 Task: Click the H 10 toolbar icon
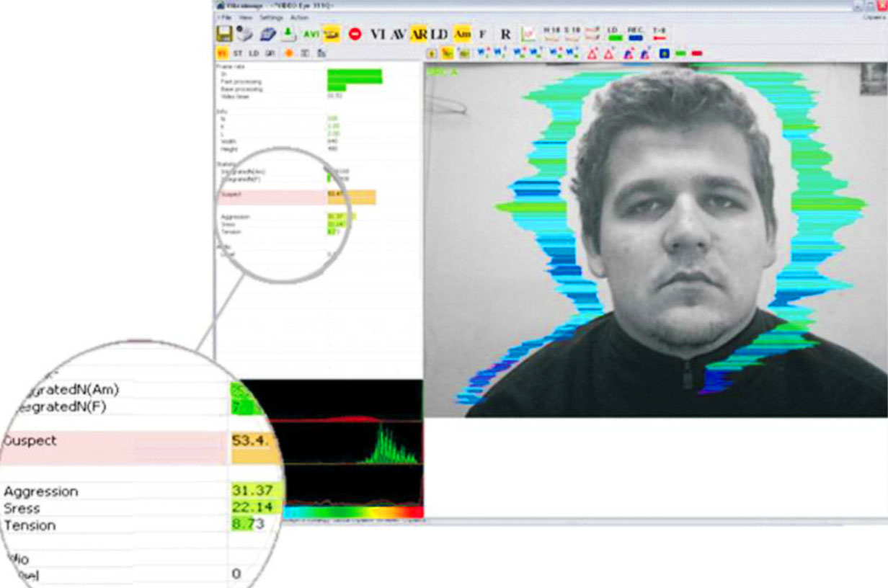tap(551, 33)
